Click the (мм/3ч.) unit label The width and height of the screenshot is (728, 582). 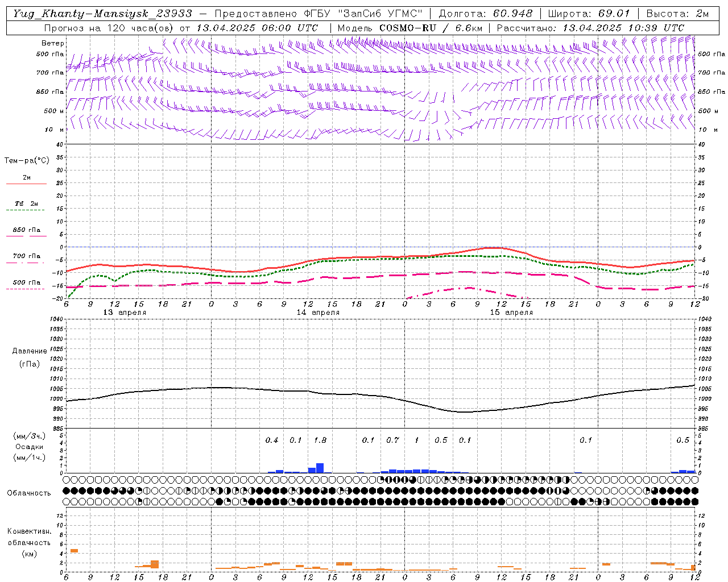point(29,436)
